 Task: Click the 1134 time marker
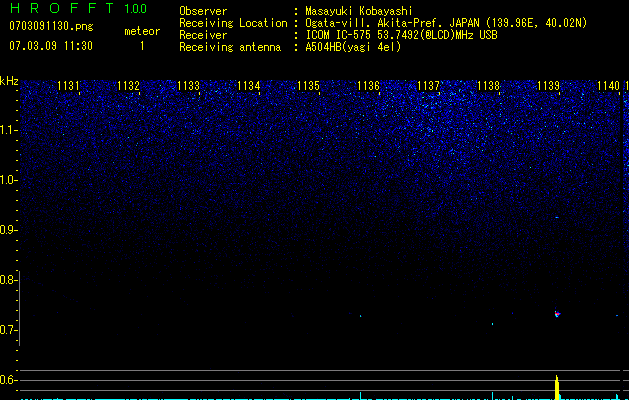[x=249, y=86]
